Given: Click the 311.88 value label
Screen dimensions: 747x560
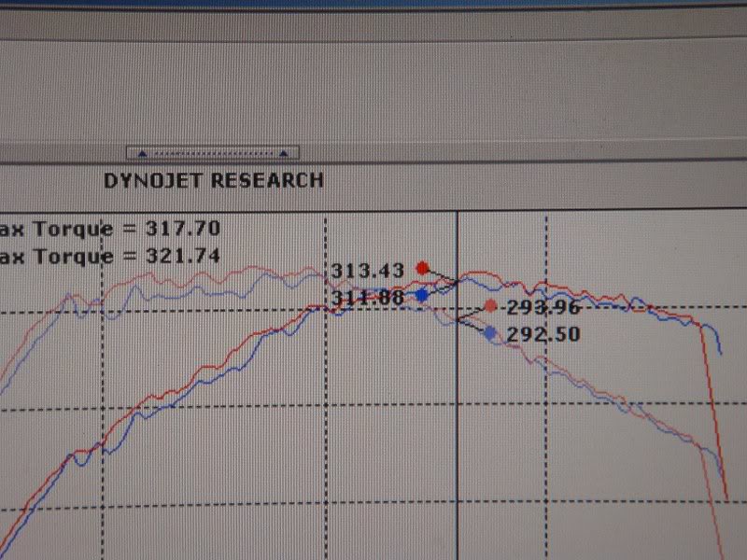Looking at the screenshot, I should (367, 298).
